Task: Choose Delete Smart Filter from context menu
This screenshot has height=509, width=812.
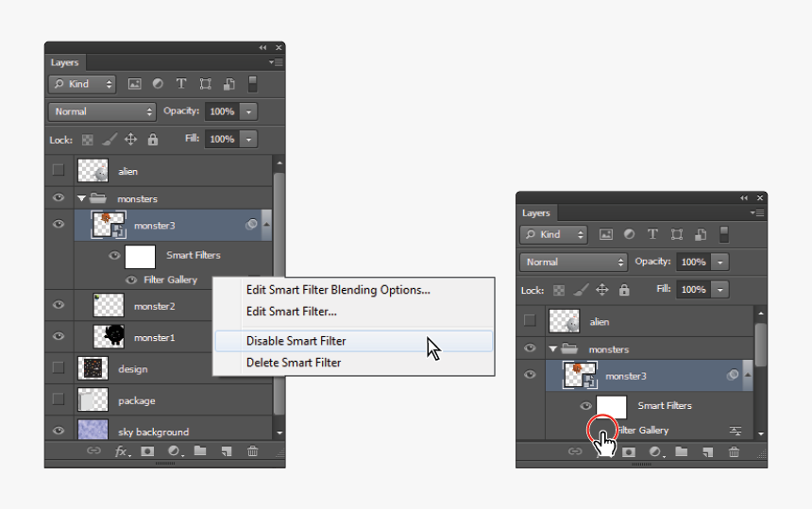Action: 294,363
